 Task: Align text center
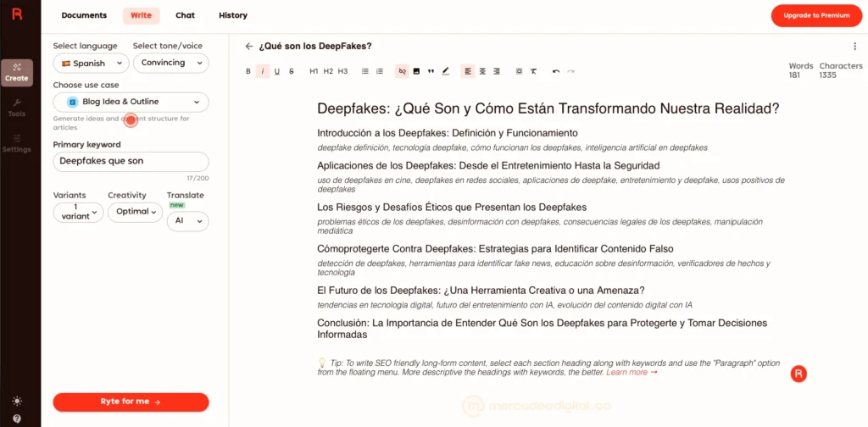(482, 71)
